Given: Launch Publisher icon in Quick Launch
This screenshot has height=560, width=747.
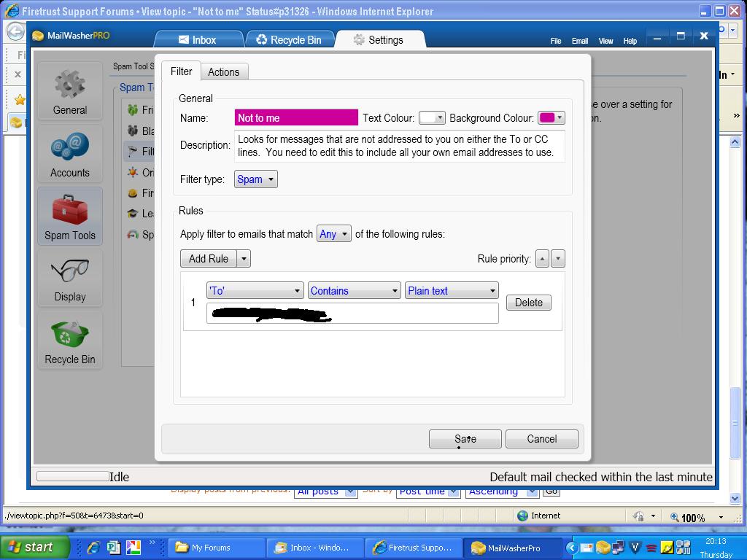Looking at the screenshot, I should 113,547.
